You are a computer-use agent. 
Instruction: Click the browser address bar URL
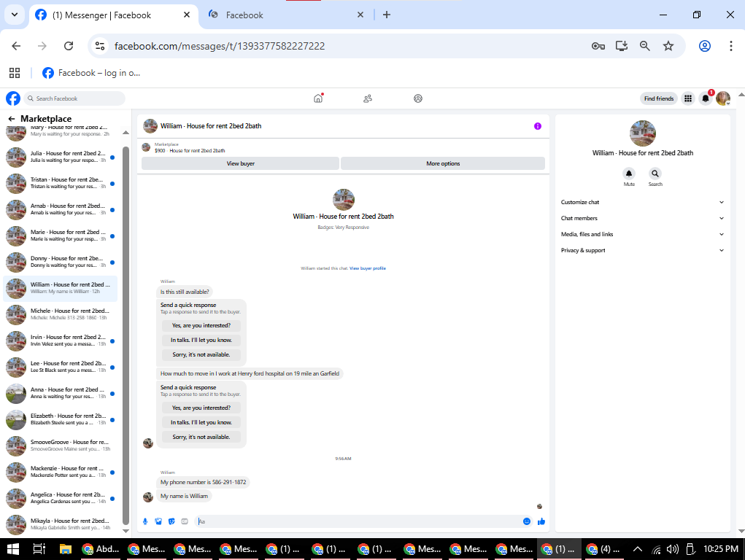point(220,46)
